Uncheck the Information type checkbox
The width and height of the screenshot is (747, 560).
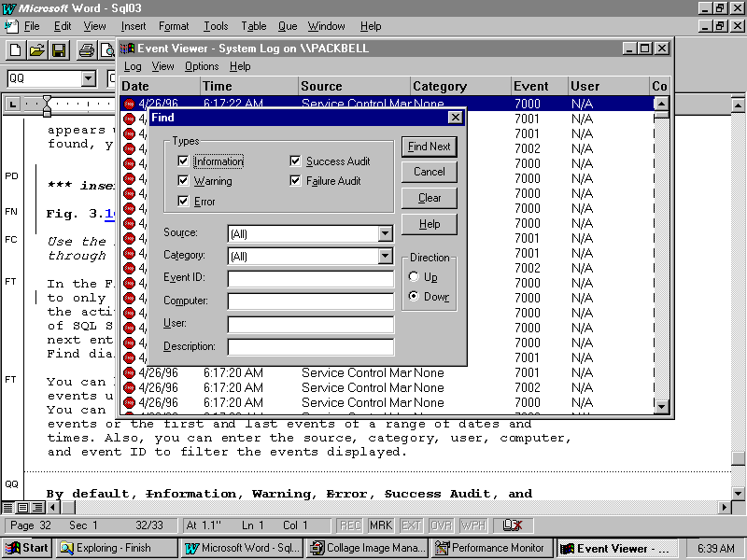click(183, 161)
